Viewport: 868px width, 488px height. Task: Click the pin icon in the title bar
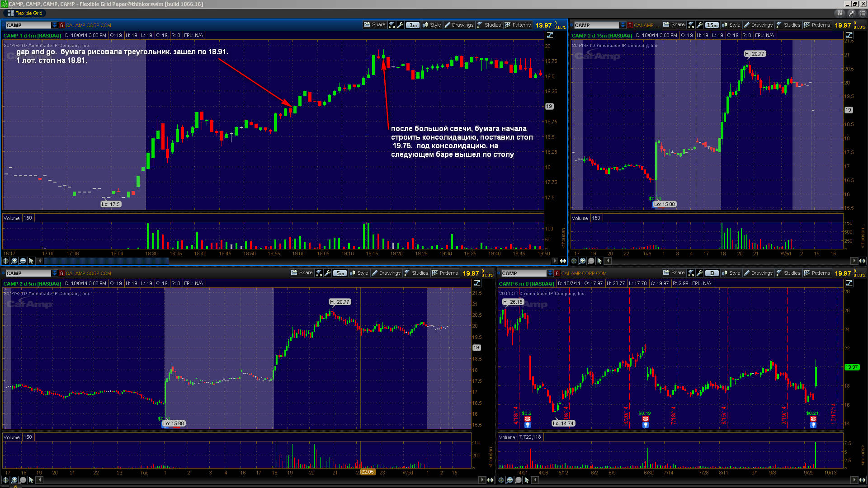click(x=851, y=13)
